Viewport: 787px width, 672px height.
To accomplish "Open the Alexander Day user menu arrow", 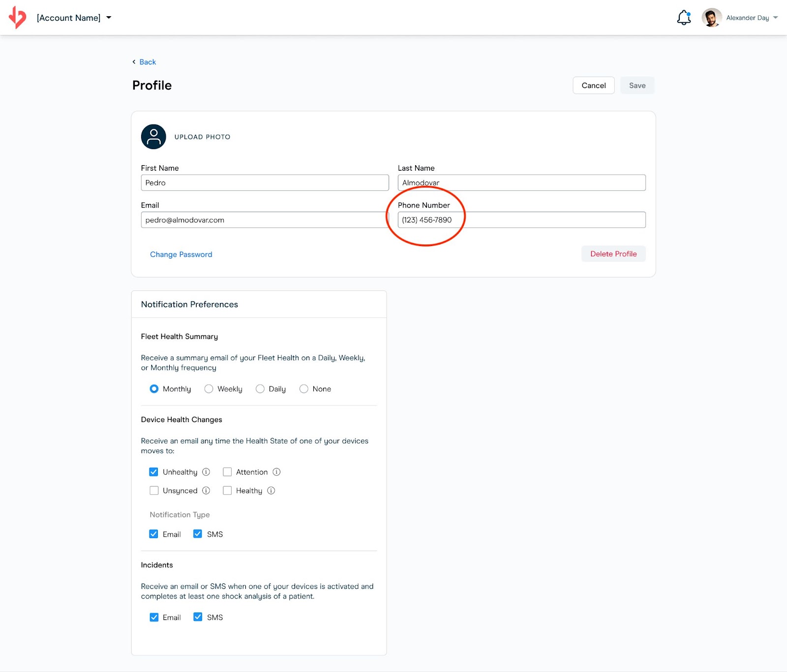I will 776,18.
